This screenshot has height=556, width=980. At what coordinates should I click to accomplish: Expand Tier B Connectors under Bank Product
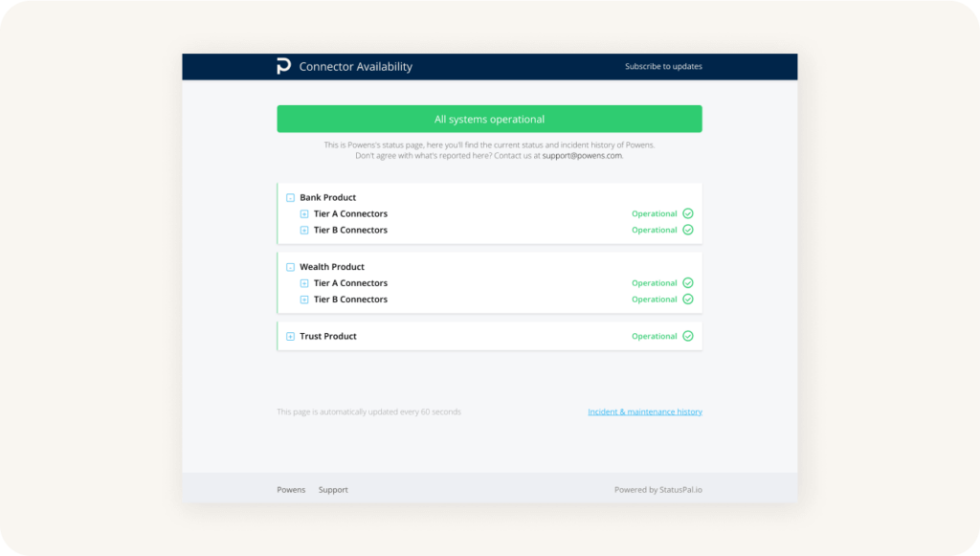click(x=305, y=230)
